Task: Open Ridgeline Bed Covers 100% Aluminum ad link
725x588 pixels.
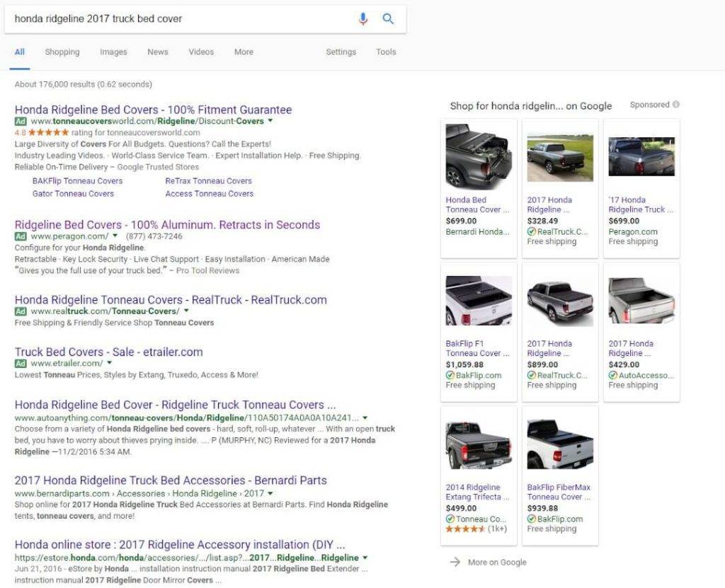Action: pos(167,225)
